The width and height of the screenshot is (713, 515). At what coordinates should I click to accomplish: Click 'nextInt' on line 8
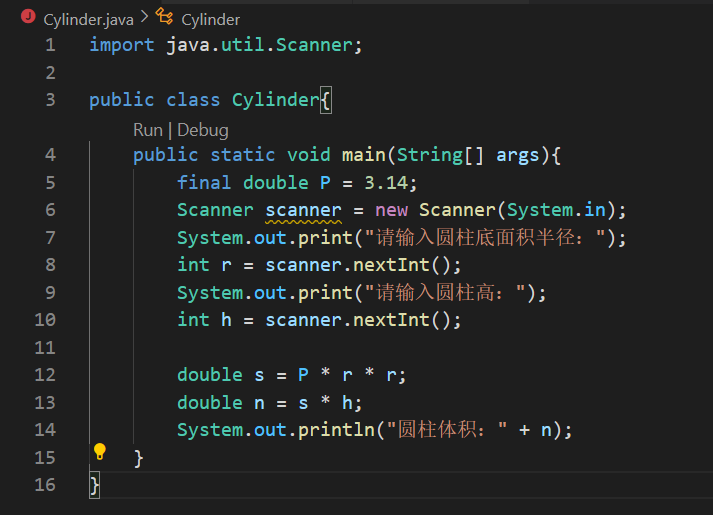pyautogui.click(x=392, y=265)
